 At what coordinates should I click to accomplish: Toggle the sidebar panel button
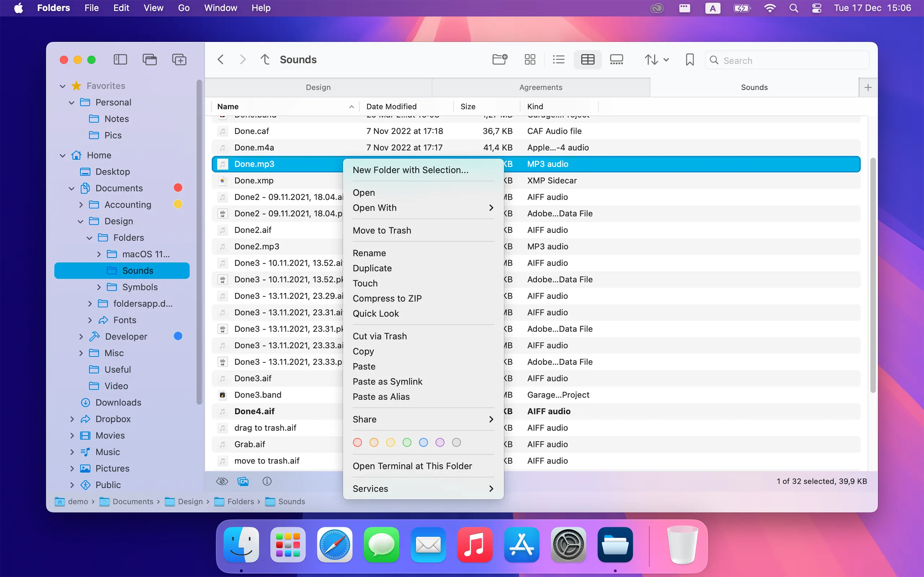click(x=120, y=60)
